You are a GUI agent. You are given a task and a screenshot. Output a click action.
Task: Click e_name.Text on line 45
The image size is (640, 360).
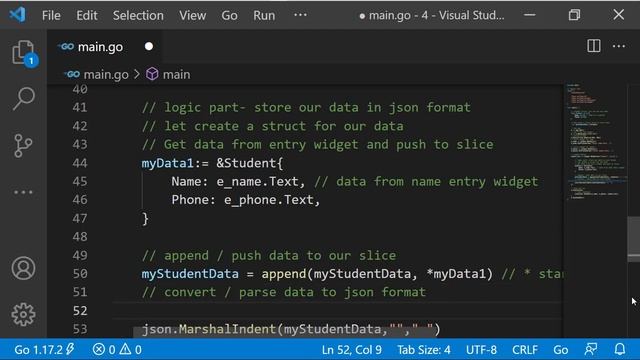(257, 181)
